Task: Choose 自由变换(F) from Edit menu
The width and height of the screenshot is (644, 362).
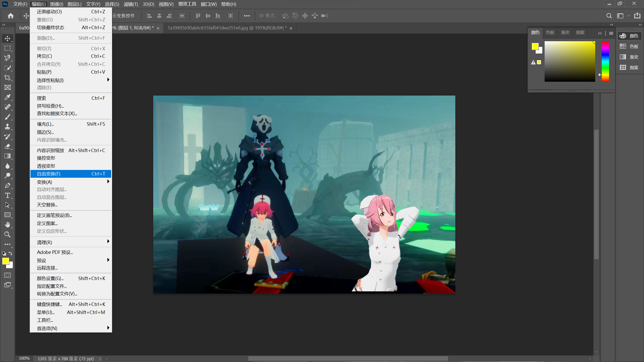Action: (71, 174)
